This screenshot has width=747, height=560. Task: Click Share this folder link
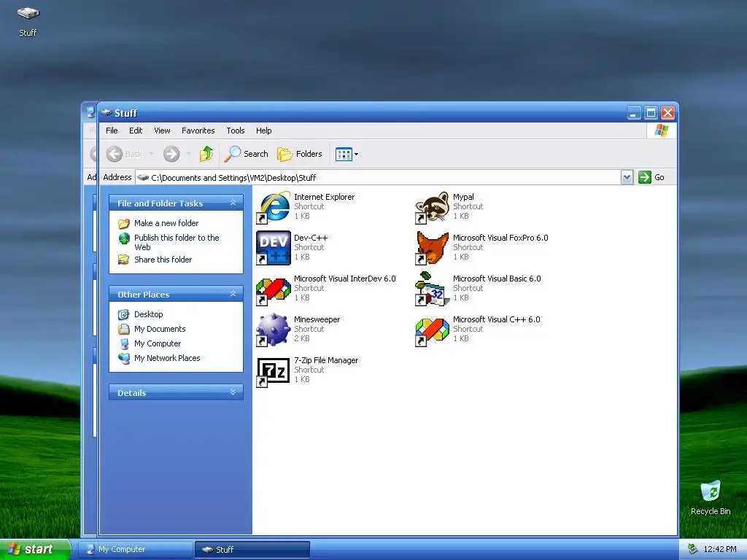point(163,260)
